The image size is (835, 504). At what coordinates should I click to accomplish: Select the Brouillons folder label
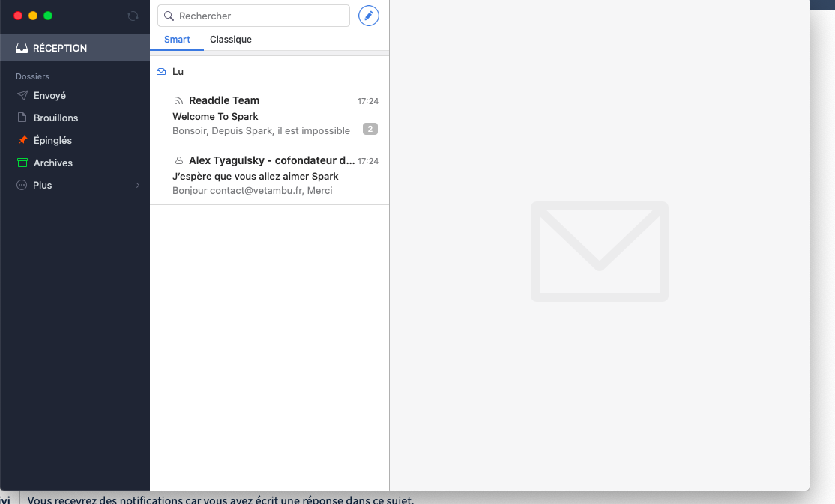pyautogui.click(x=55, y=118)
